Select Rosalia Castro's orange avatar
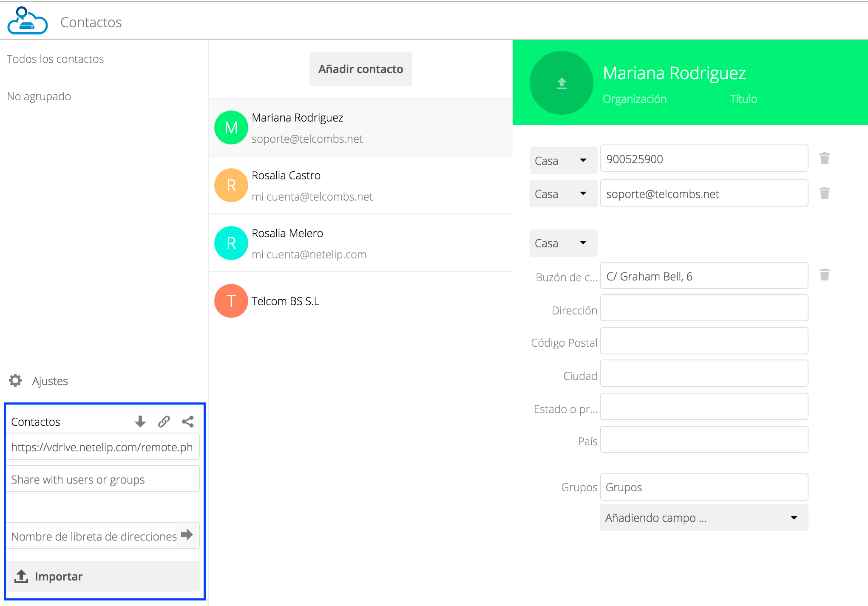868x606 pixels. click(231, 185)
